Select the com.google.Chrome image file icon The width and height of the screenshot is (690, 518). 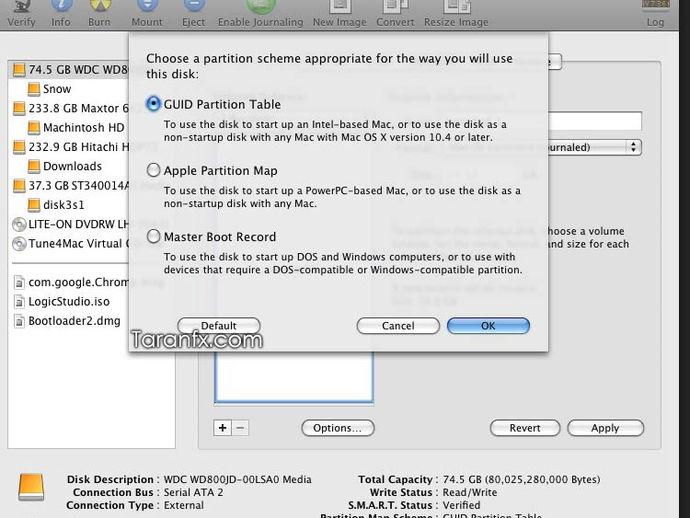[19, 282]
